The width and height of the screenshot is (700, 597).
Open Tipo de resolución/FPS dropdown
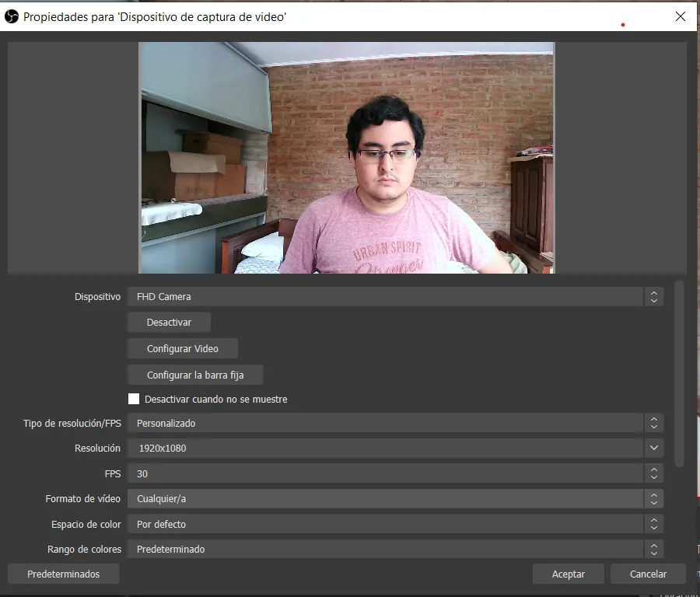(386, 423)
